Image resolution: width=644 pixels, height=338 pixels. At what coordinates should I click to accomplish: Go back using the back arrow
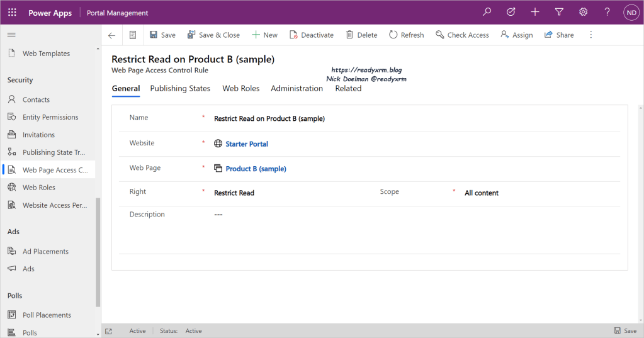tap(111, 35)
